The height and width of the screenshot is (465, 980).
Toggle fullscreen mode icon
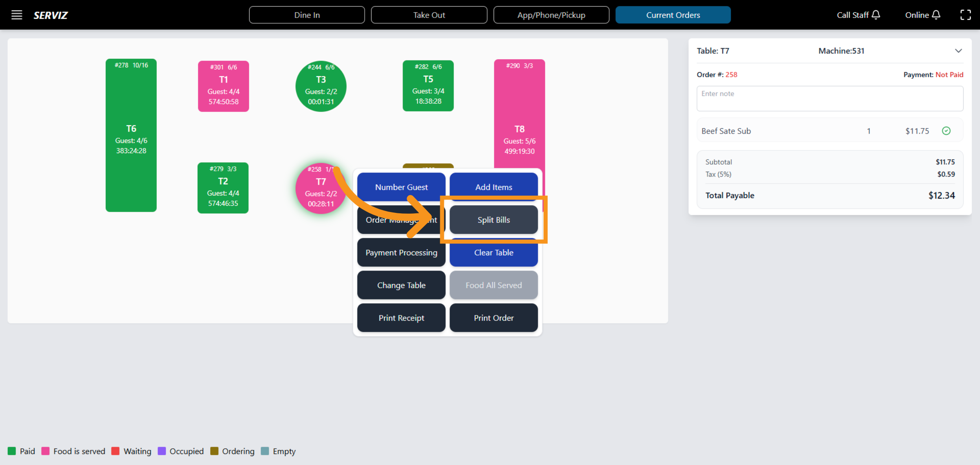[965, 15]
